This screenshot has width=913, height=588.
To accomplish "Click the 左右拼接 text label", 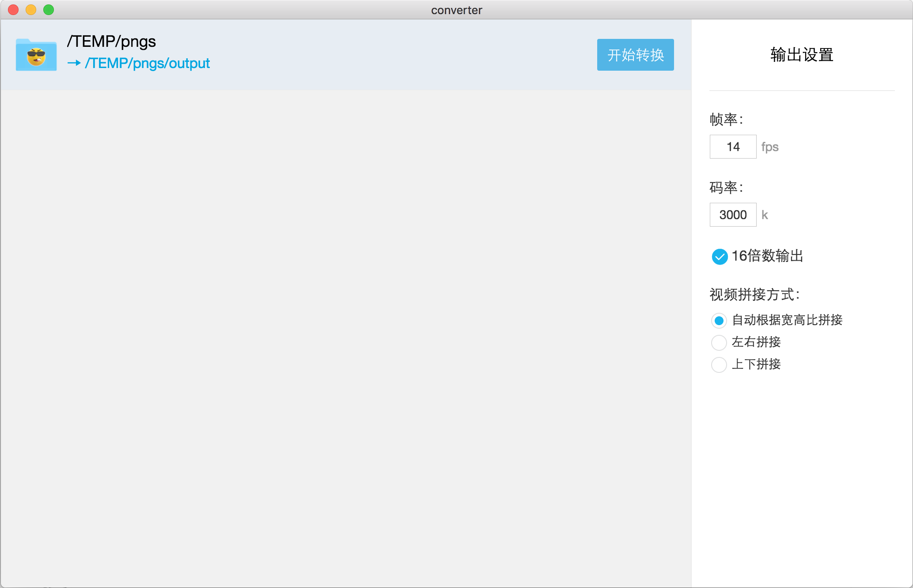I will (756, 342).
